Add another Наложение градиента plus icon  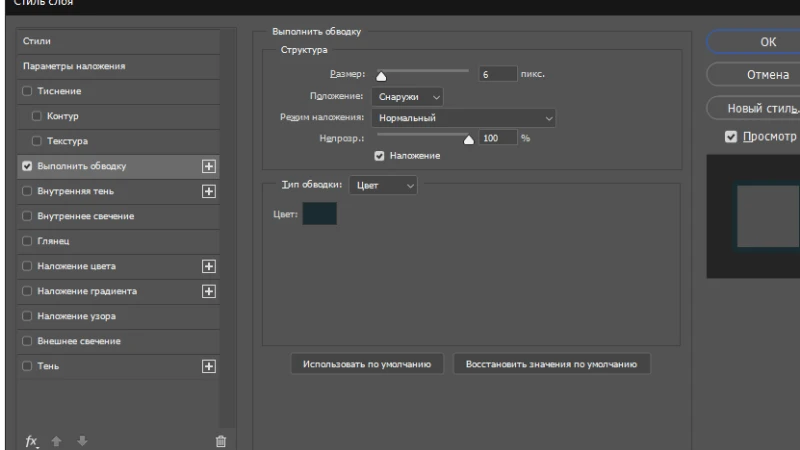[209, 291]
